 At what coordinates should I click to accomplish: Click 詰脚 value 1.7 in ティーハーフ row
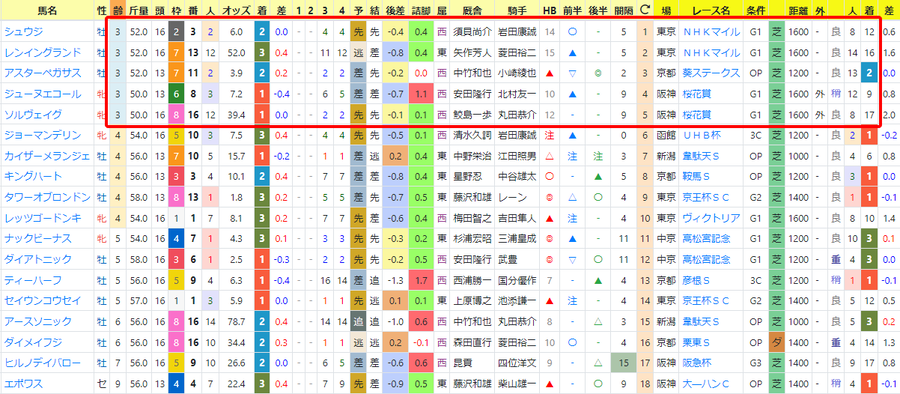click(421, 280)
